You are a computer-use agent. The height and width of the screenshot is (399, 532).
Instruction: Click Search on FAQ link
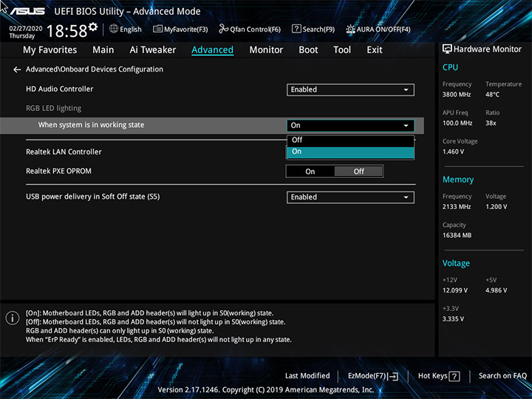[502, 375]
